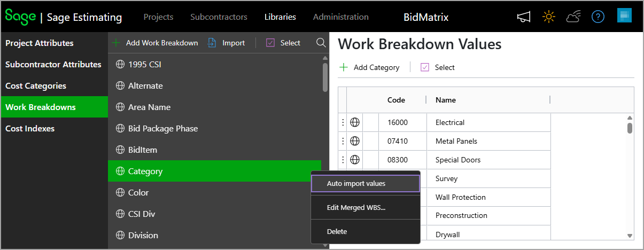Screen dimensions: 644x250
Task: Open Subcontractor Attributes in sidebar
Action: click(x=54, y=65)
